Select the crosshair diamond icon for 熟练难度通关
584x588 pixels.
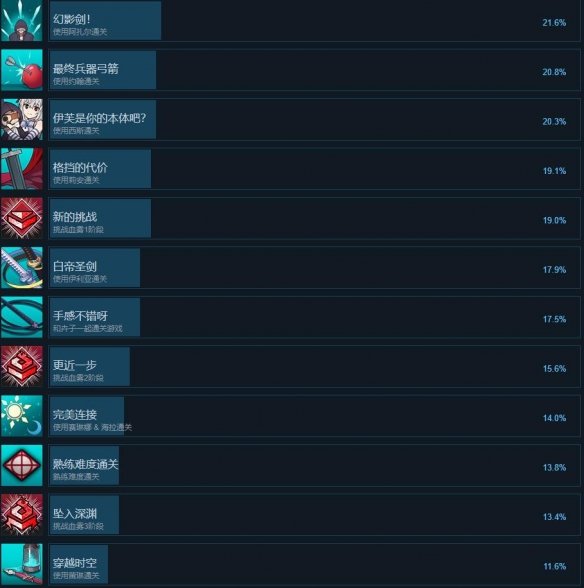(x=22, y=465)
